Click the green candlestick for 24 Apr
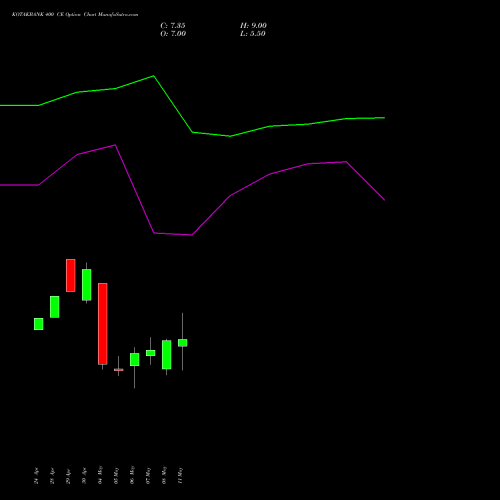 click(x=39, y=324)
